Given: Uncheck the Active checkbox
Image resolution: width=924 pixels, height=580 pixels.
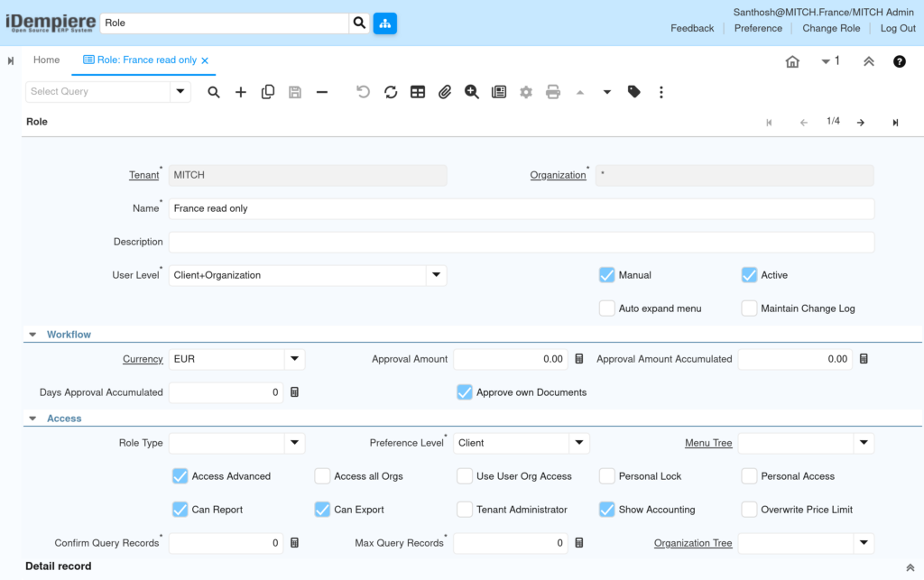Looking at the screenshot, I should [x=749, y=275].
